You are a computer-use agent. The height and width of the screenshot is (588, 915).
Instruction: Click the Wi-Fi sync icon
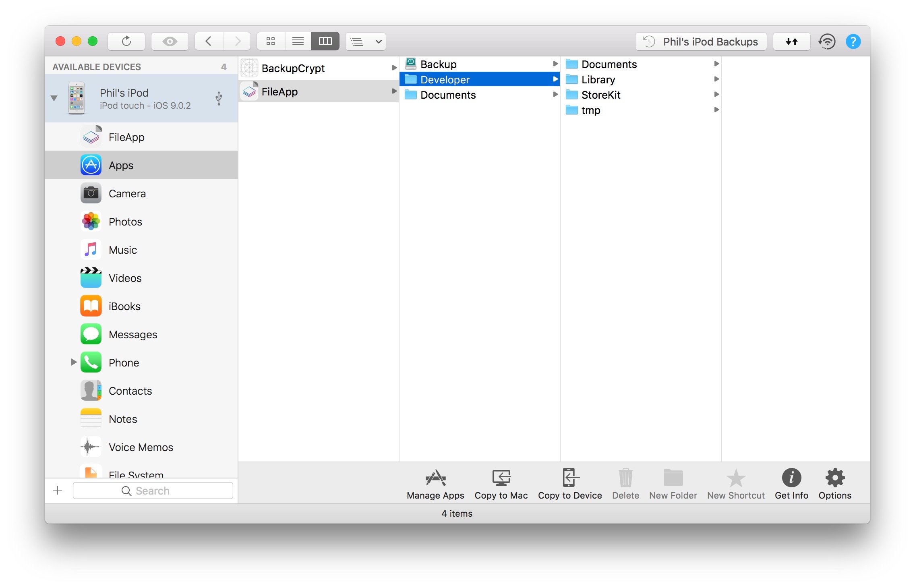[827, 41]
